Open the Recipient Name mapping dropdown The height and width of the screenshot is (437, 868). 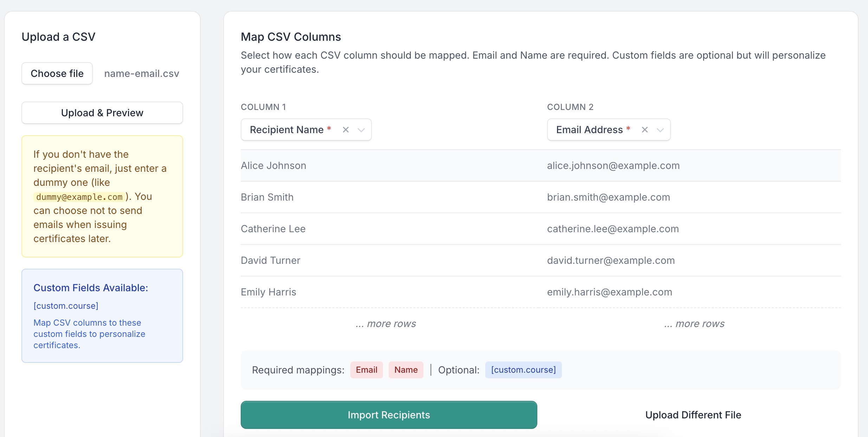(x=362, y=130)
